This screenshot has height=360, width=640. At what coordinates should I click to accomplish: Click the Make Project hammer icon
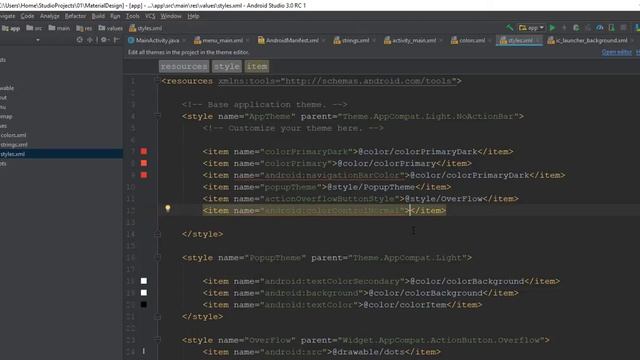pyautogui.click(x=510, y=28)
